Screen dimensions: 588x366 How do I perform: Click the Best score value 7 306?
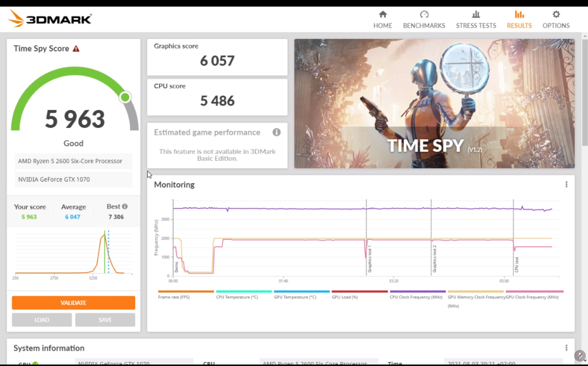116,217
